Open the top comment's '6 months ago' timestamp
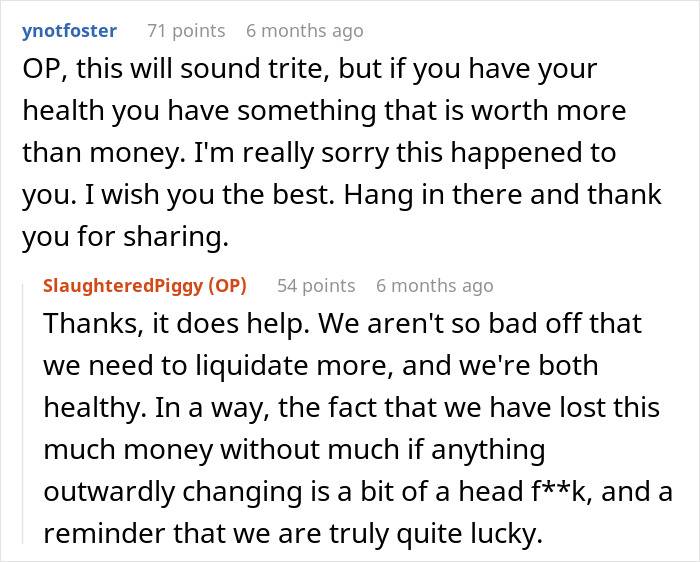Image resolution: width=700 pixels, height=562 pixels. tap(305, 31)
